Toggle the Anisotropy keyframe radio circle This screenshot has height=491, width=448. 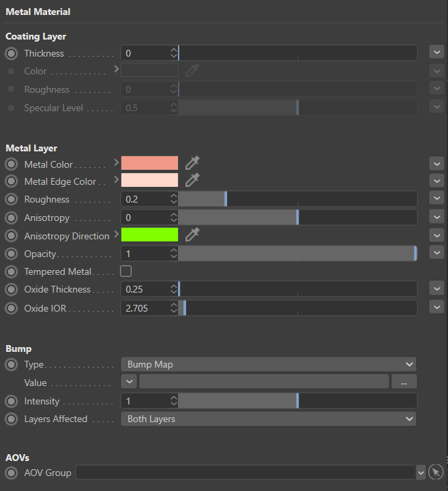click(x=11, y=218)
